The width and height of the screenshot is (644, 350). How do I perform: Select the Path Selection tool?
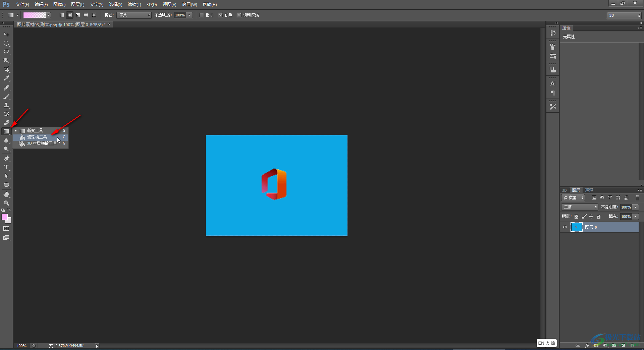tap(6, 176)
